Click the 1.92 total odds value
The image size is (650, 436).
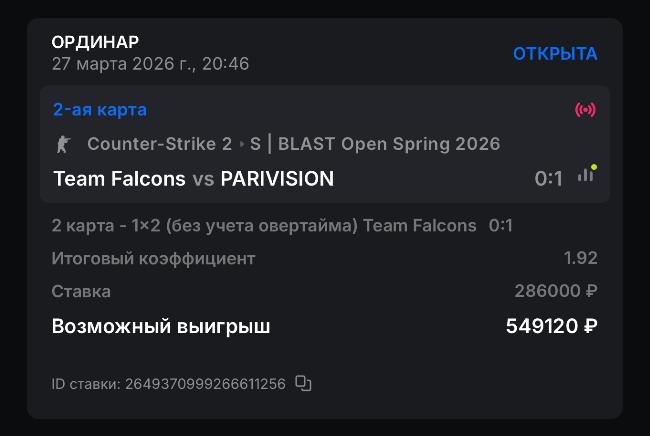click(x=580, y=259)
